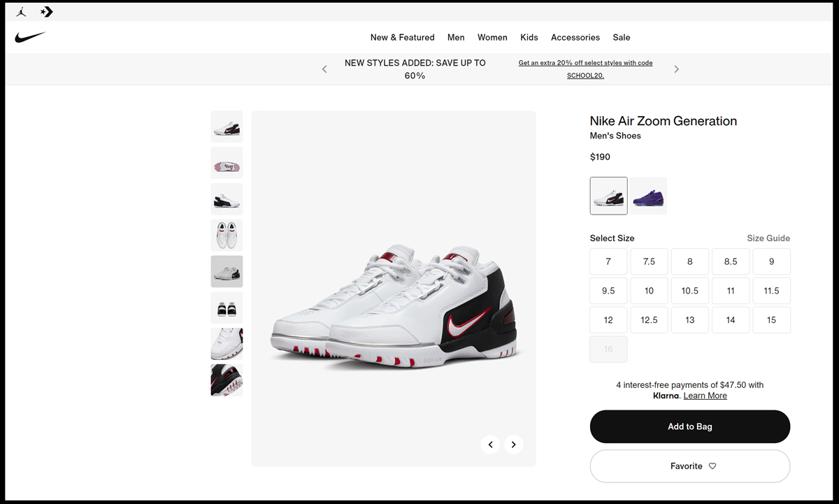Open the Men menu

[x=456, y=38]
